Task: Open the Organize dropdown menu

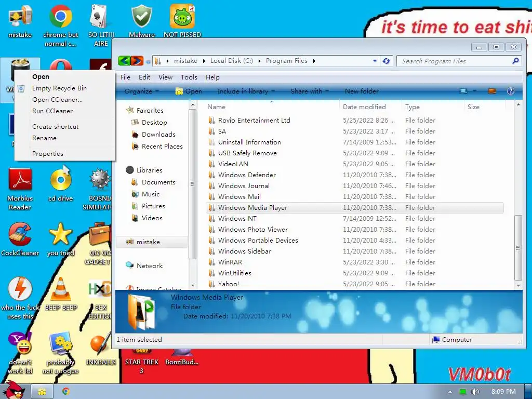Action: [x=141, y=91]
